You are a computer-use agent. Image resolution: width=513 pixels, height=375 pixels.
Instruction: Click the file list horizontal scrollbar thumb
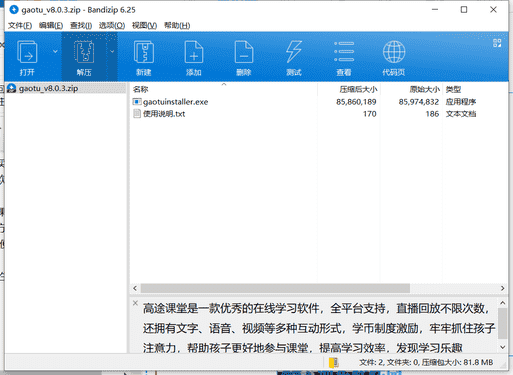[x=275, y=288]
